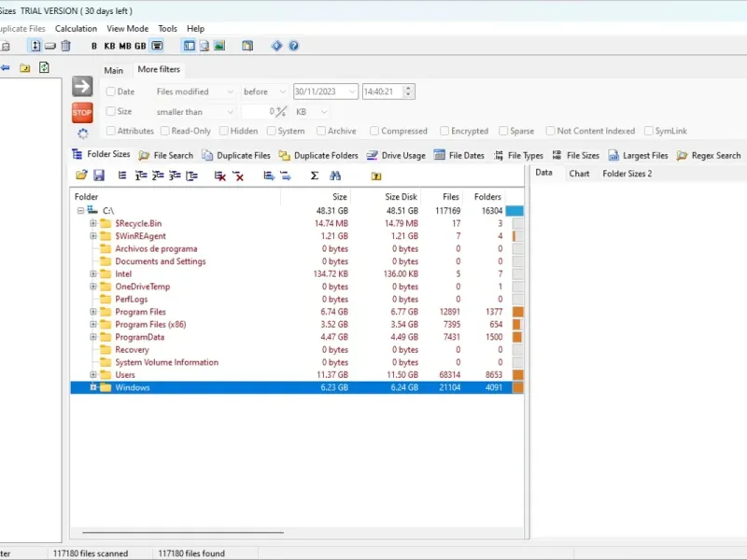The width and height of the screenshot is (747, 560).
Task: Click the red STOP button
Action: click(x=82, y=113)
